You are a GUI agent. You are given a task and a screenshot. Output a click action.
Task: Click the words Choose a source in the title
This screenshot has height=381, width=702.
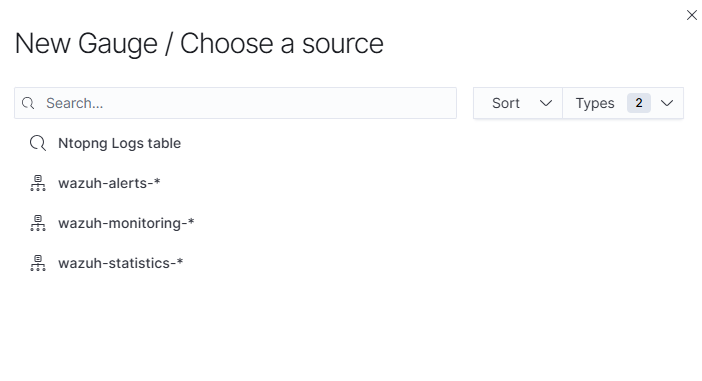tap(282, 43)
